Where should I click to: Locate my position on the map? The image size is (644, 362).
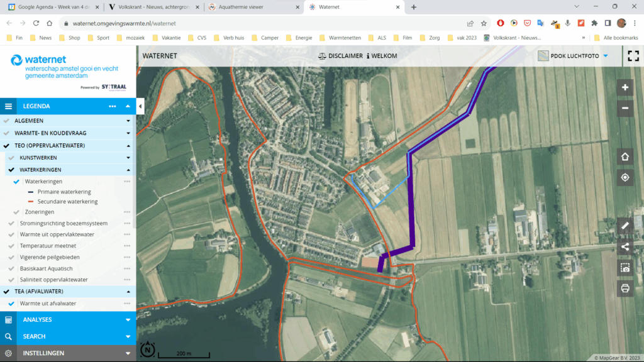tap(625, 177)
